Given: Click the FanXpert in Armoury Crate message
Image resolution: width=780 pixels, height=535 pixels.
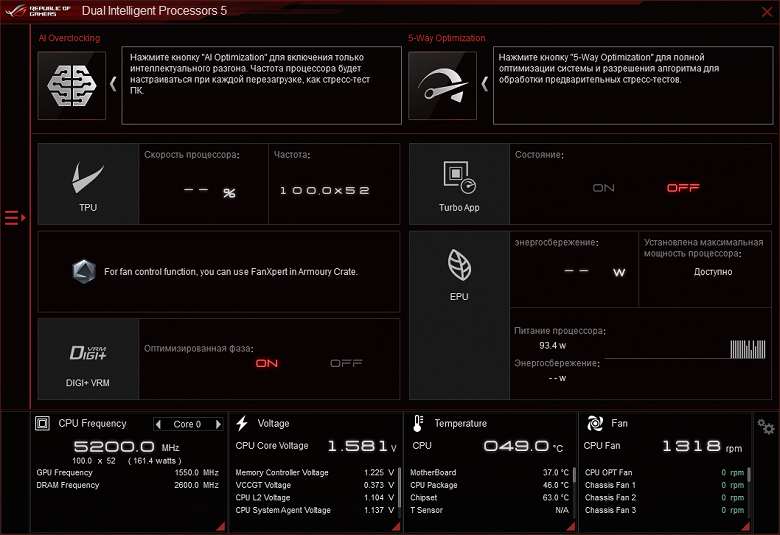Looking at the screenshot, I should pyautogui.click(x=231, y=272).
